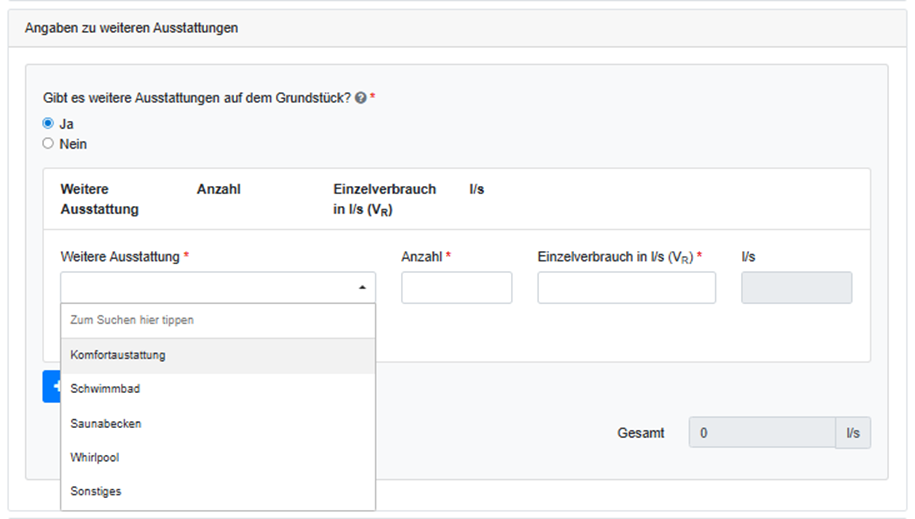Collapse the Weitere Ausstattung dropdown via its arrow

361,288
